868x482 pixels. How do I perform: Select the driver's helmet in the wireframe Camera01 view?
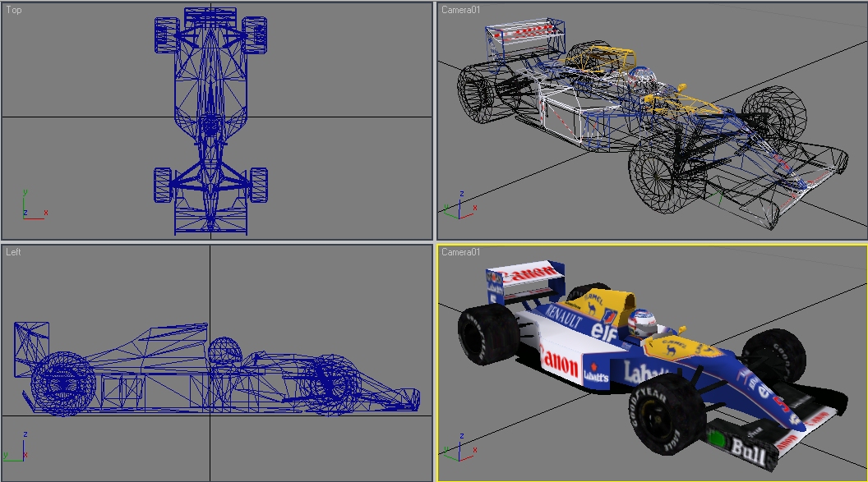(x=642, y=80)
